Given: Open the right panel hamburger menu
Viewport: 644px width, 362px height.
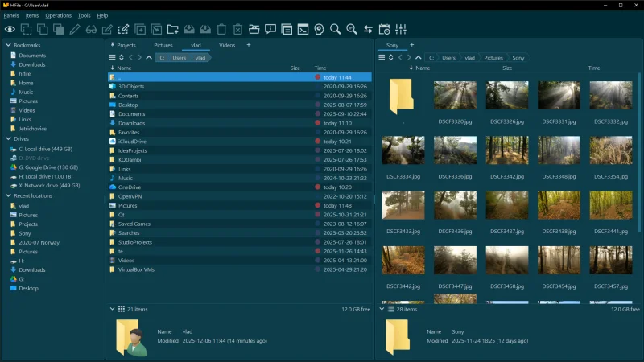Looking at the screenshot, I should [382, 57].
